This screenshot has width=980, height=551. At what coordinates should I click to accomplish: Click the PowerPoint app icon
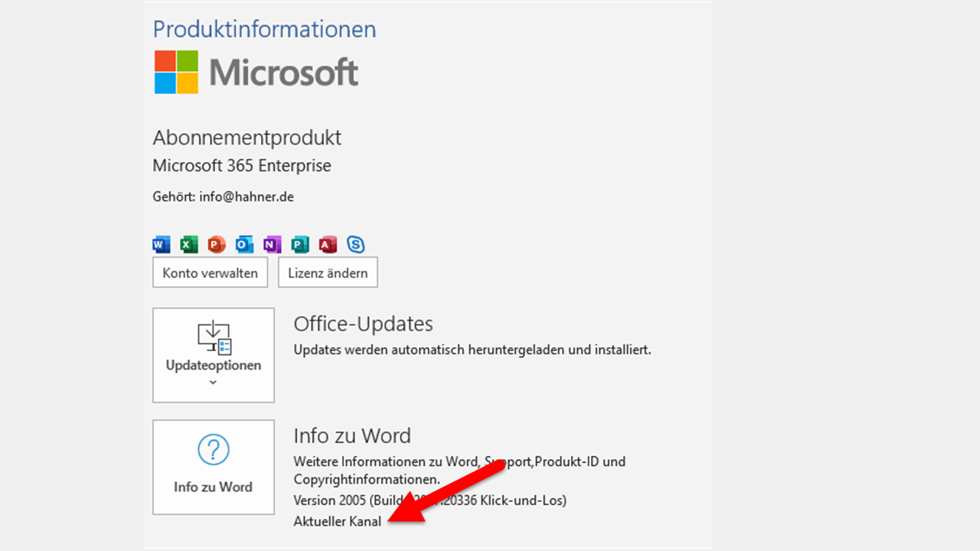(217, 245)
